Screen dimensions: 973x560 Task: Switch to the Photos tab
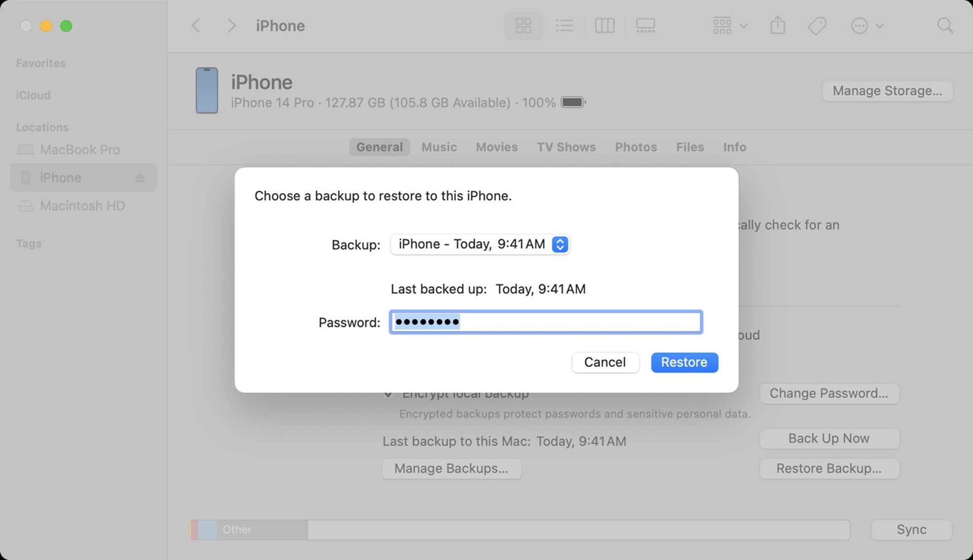click(x=635, y=147)
